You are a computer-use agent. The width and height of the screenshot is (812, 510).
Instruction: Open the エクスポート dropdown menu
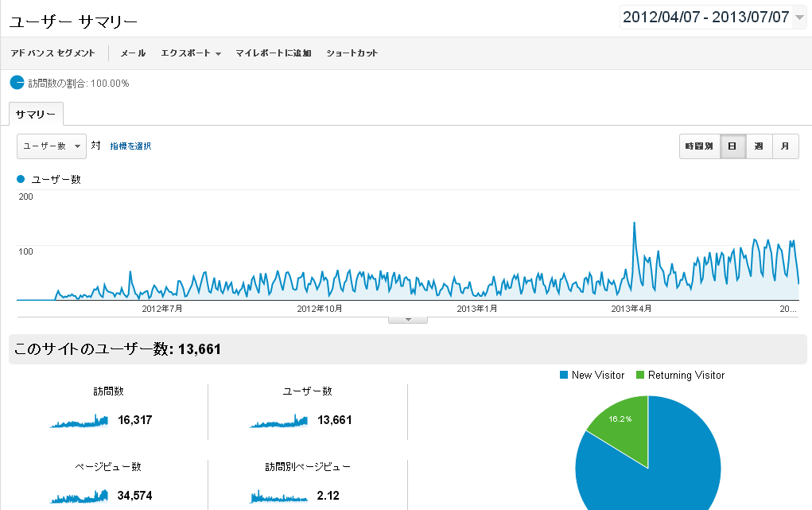pyautogui.click(x=191, y=53)
